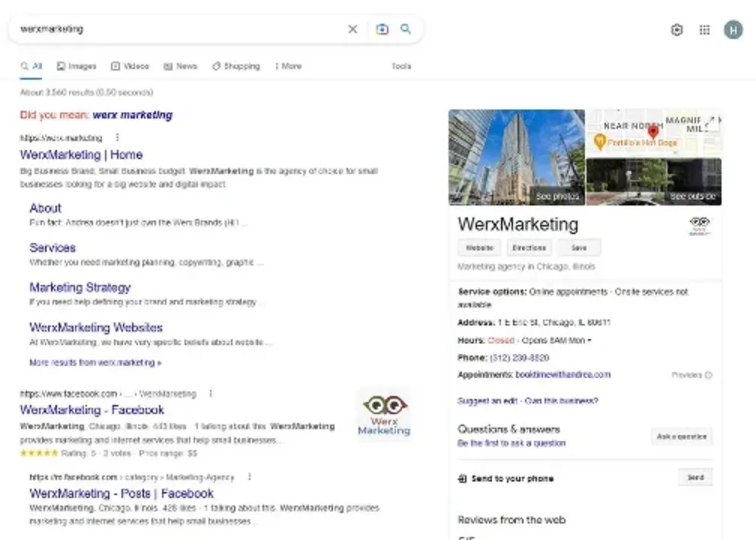Open the account profile avatar
The image size is (756, 540).
[x=733, y=30]
